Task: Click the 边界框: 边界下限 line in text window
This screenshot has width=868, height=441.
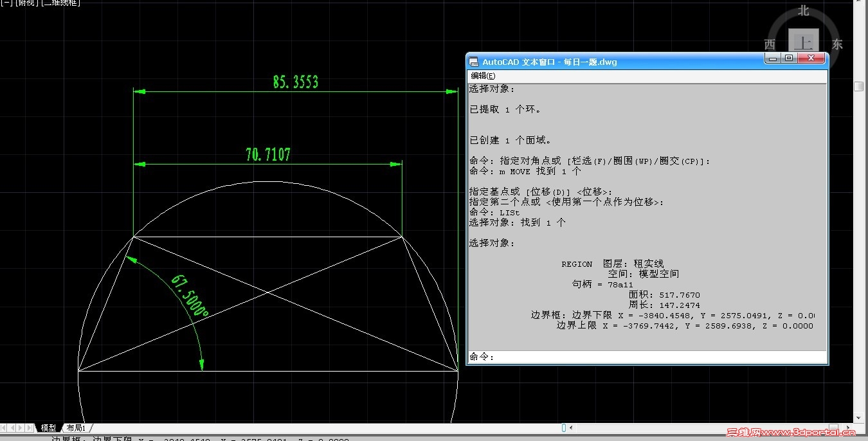Action: pos(673,316)
